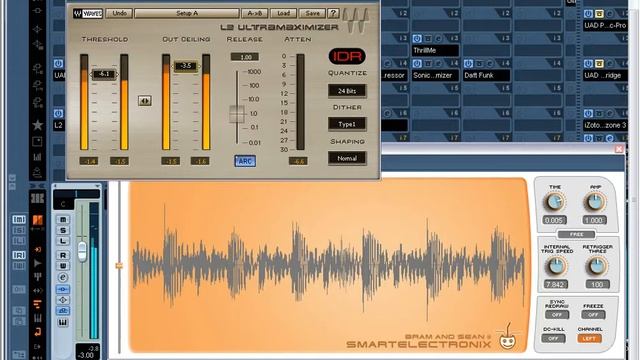The width and height of the screenshot is (640, 360).
Task: Adjust the Out Ceiling slider handle at -3.5
Action: click(186, 66)
